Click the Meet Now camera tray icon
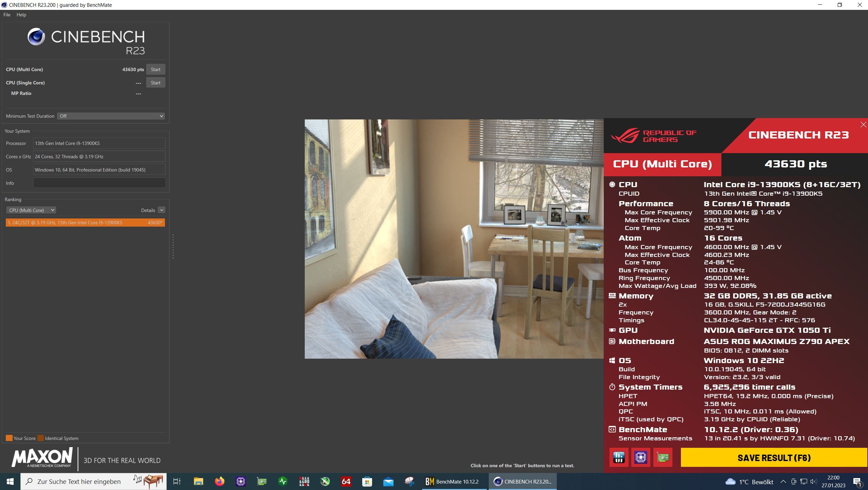 [x=794, y=481]
